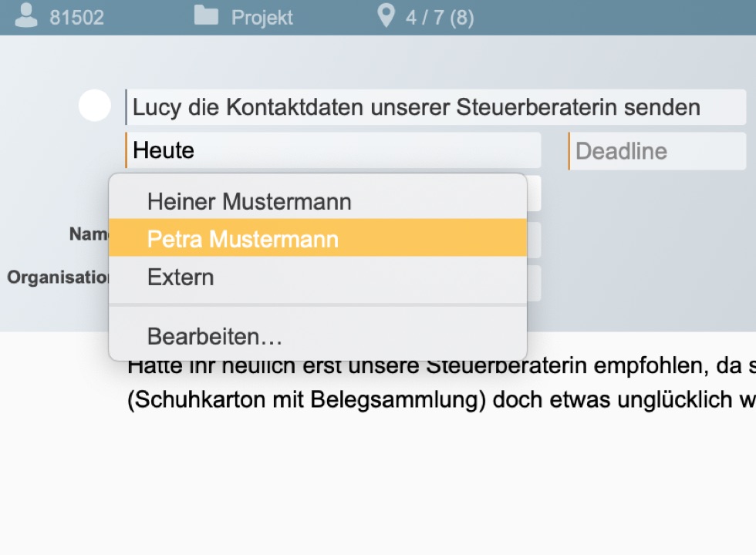756x555 pixels.
Task: Click the task title field starting with Lucy
Action: coord(436,107)
